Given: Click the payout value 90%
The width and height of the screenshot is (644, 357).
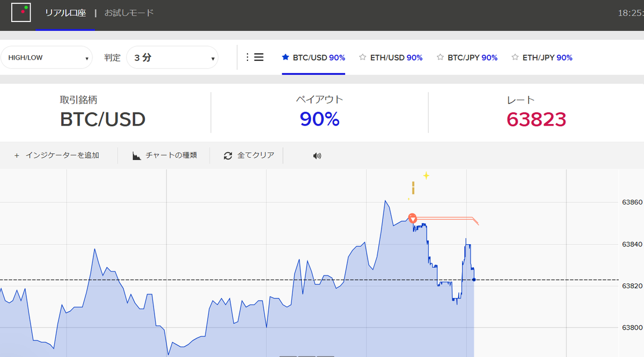Looking at the screenshot, I should point(320,119).
